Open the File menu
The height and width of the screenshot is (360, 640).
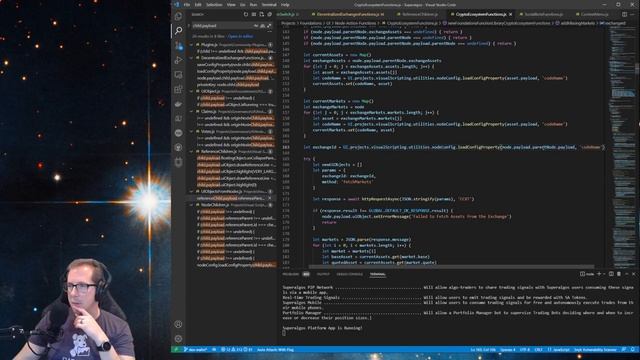click(x=187, y=4)
